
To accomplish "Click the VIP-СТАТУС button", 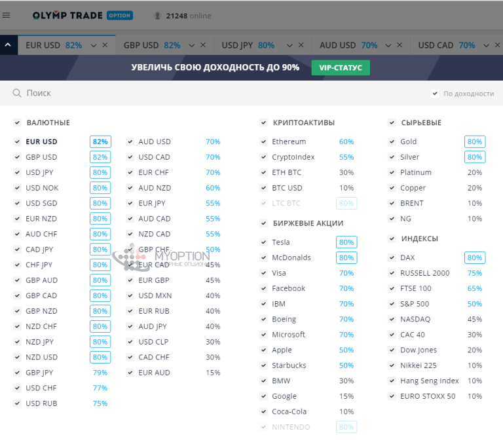I will click(341, 67).
